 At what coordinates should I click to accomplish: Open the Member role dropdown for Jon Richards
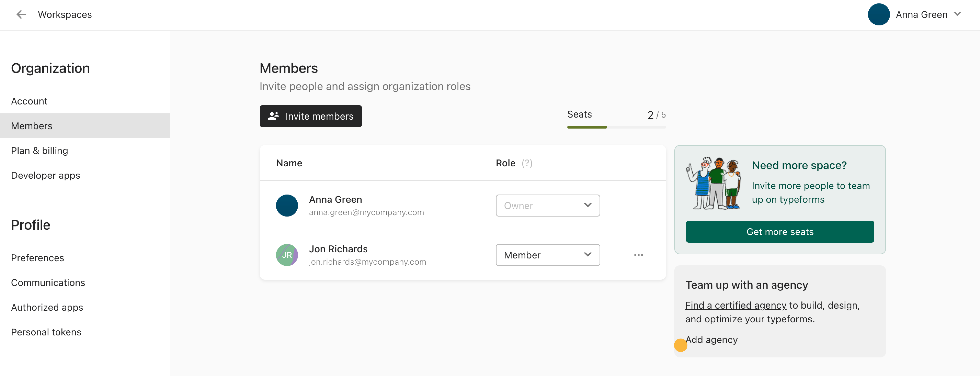548,255
